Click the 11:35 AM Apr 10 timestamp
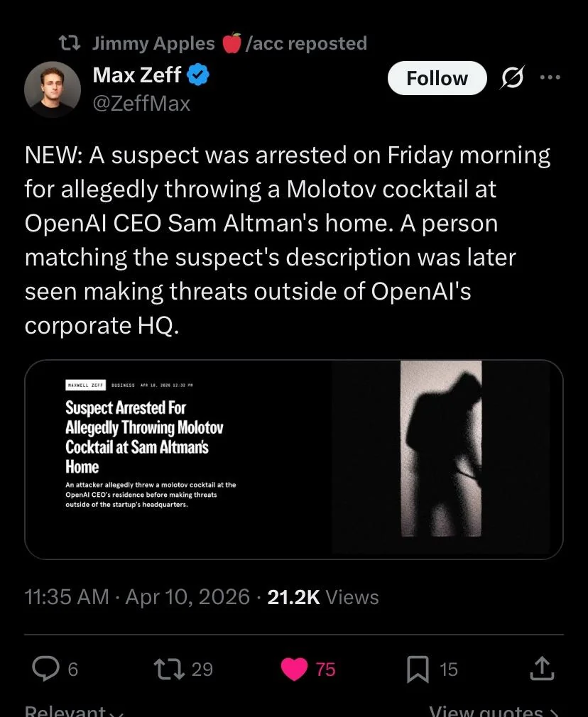588x717 pixels. click(x=137, y=597)
